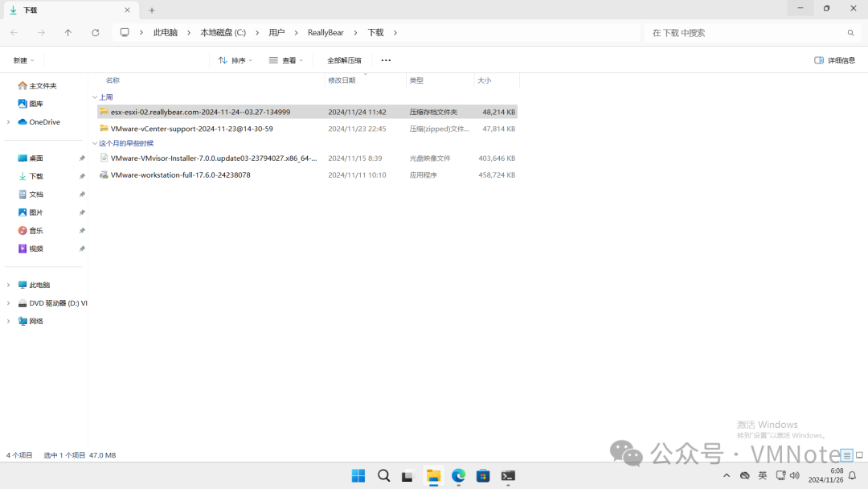Open the 新建 dropdown
Viewport: 868px width, 489px height.
click(24, 60)
